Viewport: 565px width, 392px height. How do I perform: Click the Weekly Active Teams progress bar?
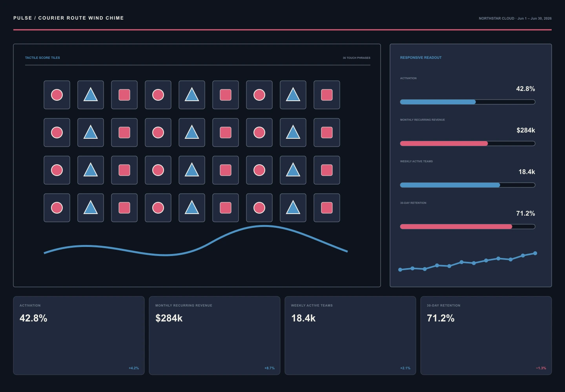[468, 185]
